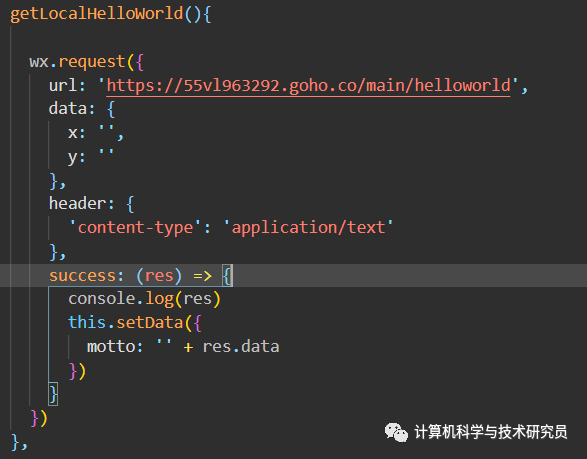Select the data property key

pos(67,109)
